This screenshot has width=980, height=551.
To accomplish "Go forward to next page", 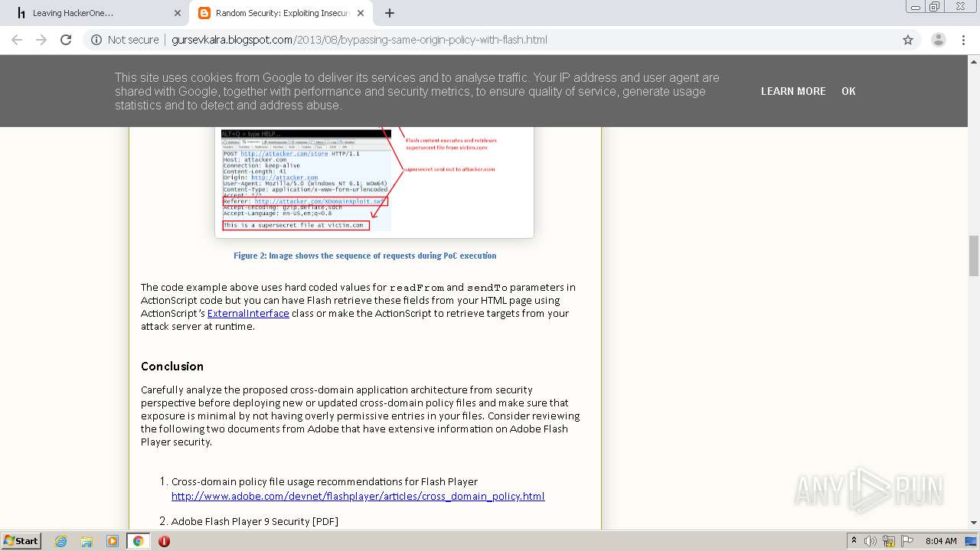I will point(41,40).
